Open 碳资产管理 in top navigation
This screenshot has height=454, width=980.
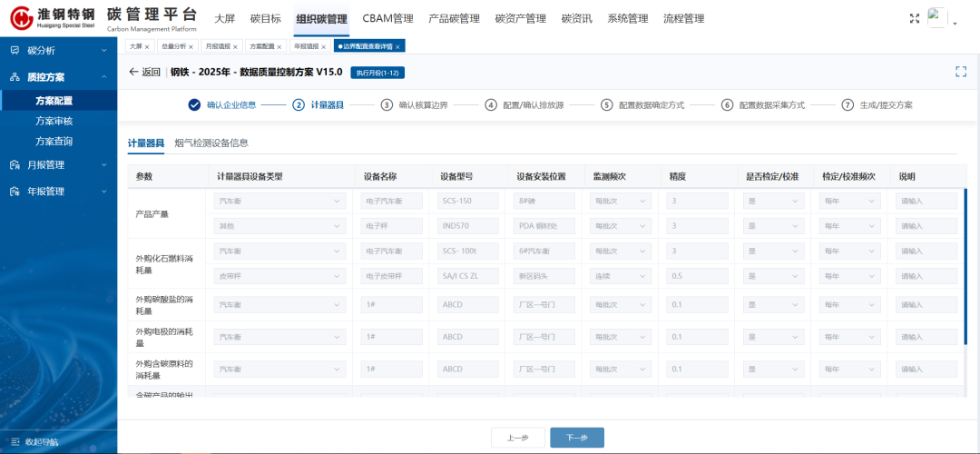[x=521, y=19]
